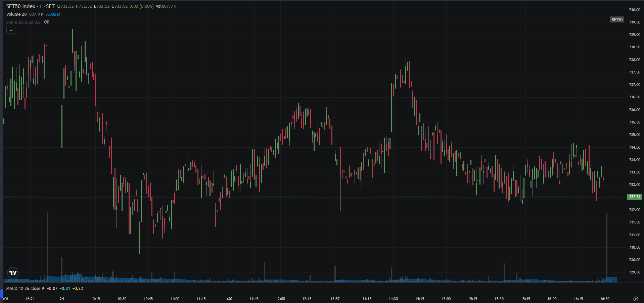Click the TradingView logo badge
The height and width of the screenshot is (303, 644).
(x=13, y=273)
